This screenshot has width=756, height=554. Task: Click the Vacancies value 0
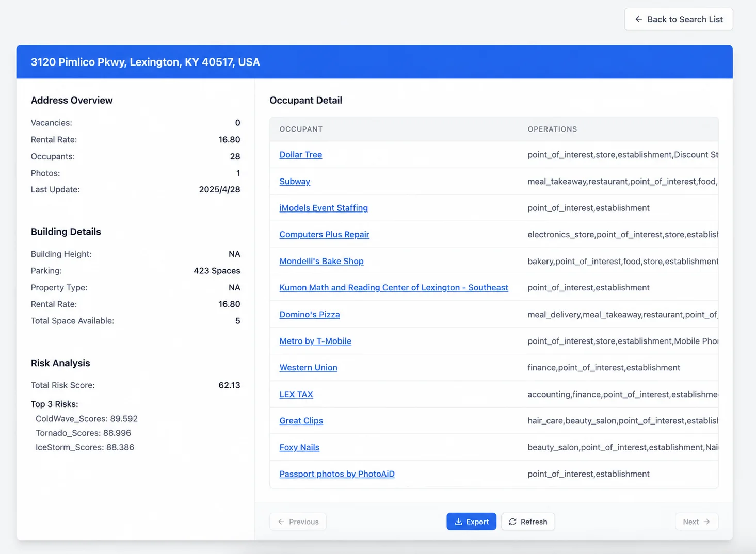tap(237, 123)
